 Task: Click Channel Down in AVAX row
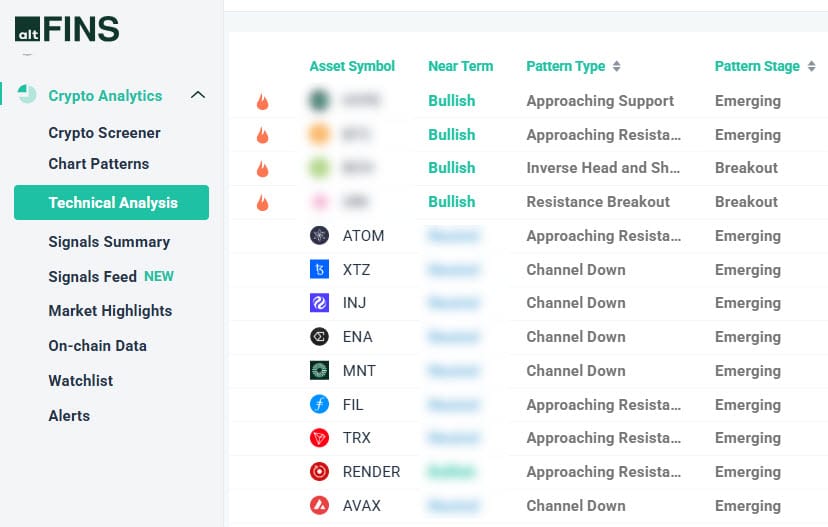coord(576,506)
